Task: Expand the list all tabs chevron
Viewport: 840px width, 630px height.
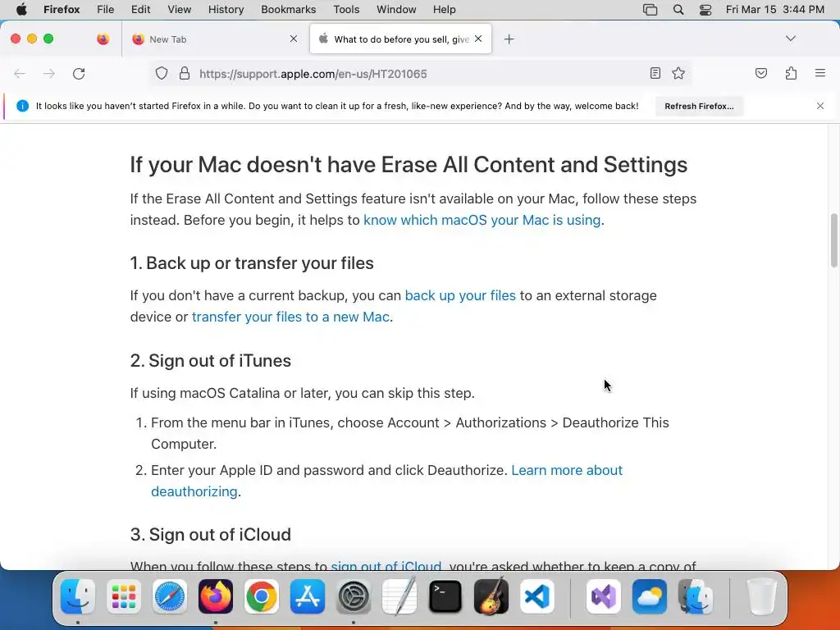Action: click(790, 39)
